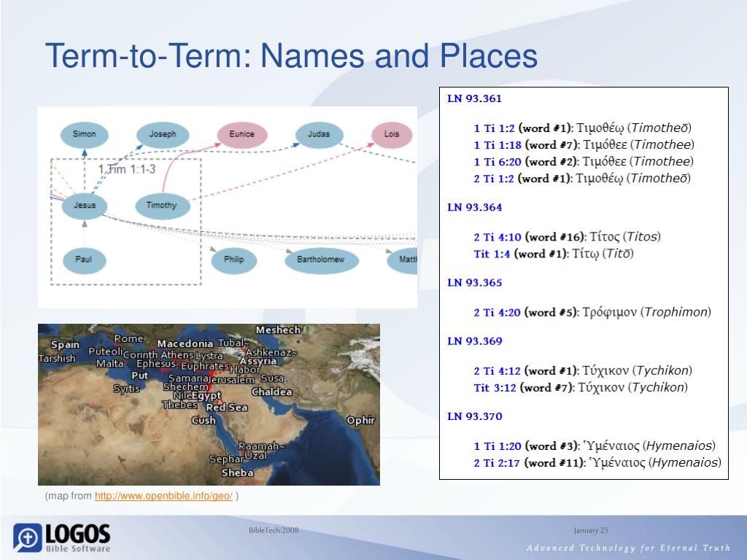Click the word Tychikon in 2 Ti 4:12 row
This screenshot has height=560, width=747.
pyautogui.click(x=662, y=370)
